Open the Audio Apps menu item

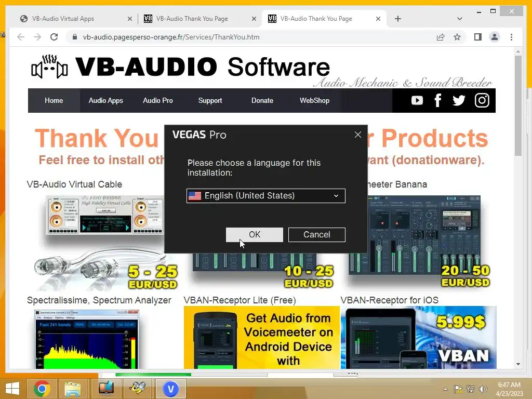pos(105,100)
